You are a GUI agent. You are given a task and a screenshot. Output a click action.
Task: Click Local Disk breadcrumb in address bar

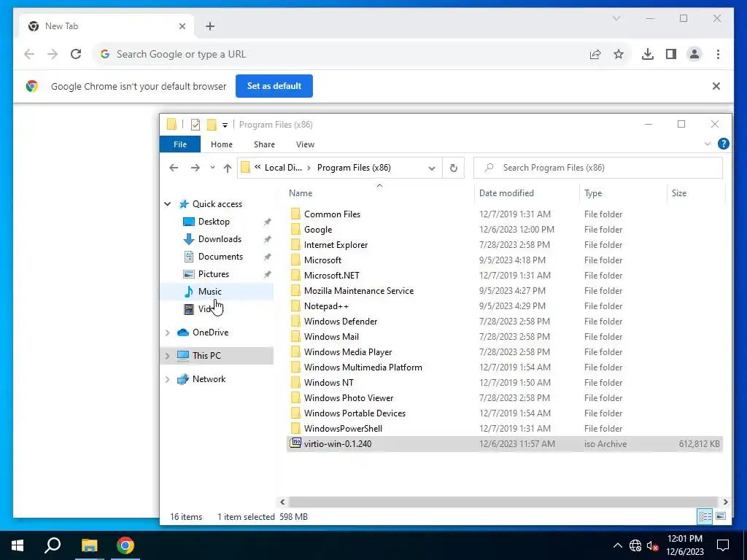tap(283, 168)
